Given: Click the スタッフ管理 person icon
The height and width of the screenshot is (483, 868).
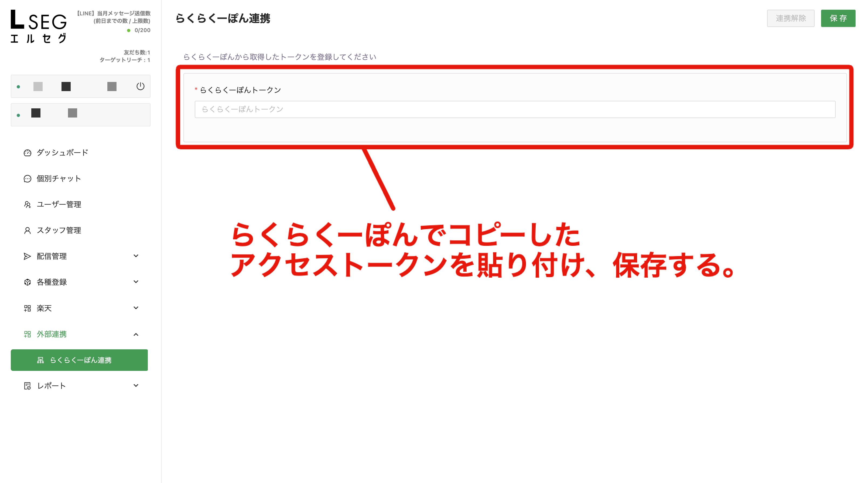Looking at the screenshot, I should (x=27, y=231).
